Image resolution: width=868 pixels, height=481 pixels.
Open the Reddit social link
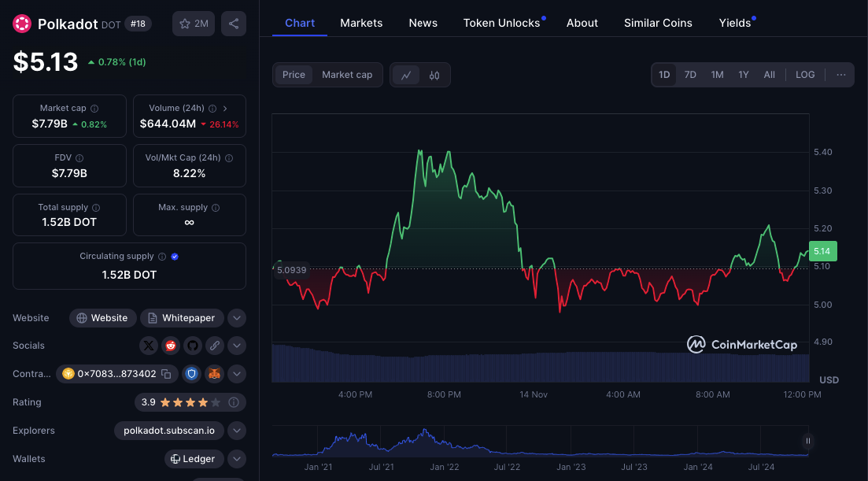click(171, 346)
